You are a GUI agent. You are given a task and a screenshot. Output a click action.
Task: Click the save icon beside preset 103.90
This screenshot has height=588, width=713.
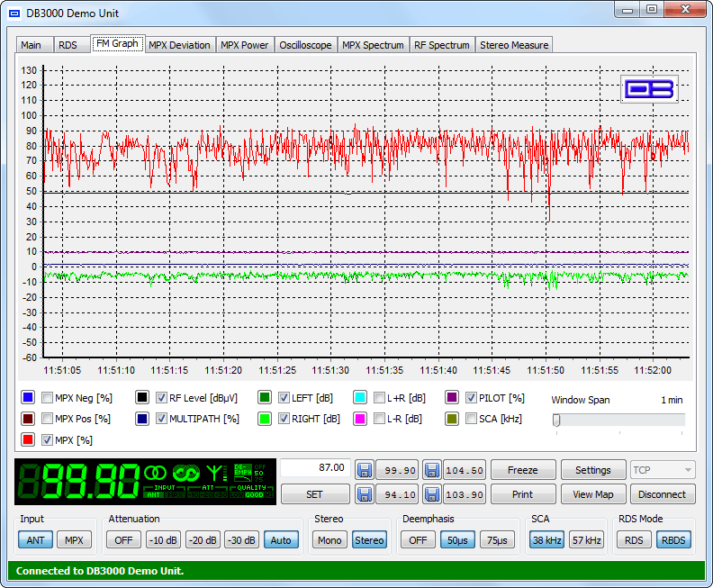point(432,494)
